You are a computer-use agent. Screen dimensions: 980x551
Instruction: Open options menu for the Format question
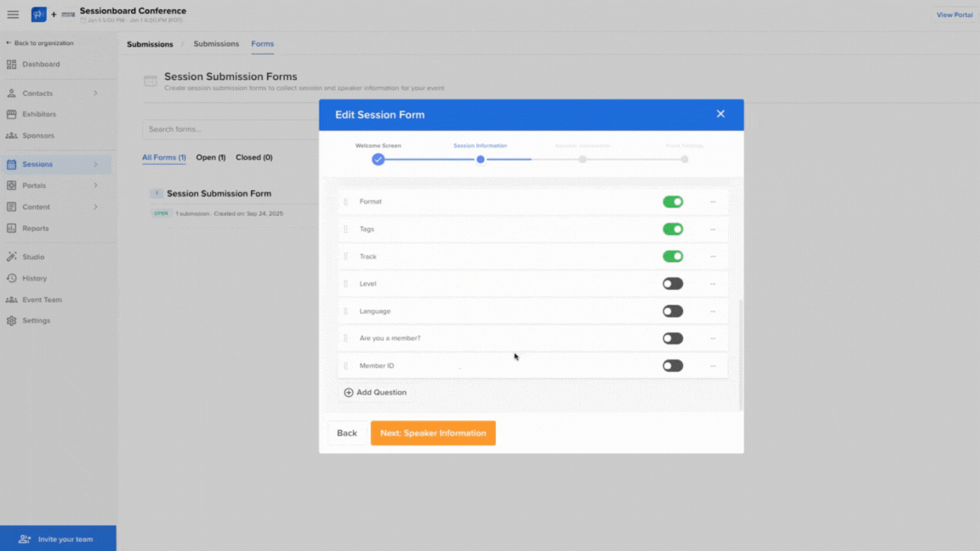[x=713, y=202]
